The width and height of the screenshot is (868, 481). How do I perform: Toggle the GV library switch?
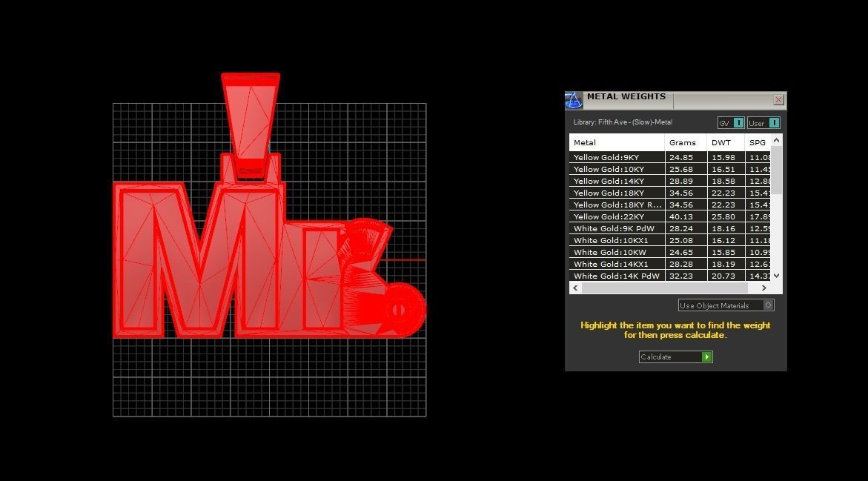click(x=731, y=123)
